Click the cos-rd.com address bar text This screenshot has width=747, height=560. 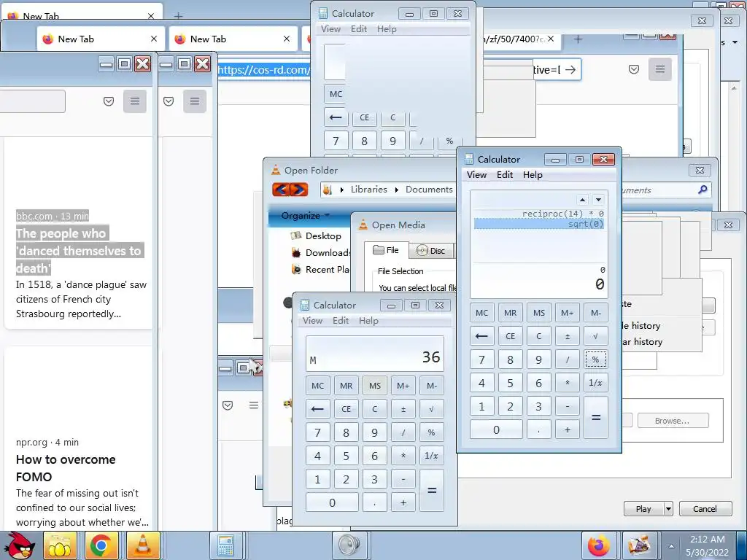pyautogui.click(x=264, y=70)
